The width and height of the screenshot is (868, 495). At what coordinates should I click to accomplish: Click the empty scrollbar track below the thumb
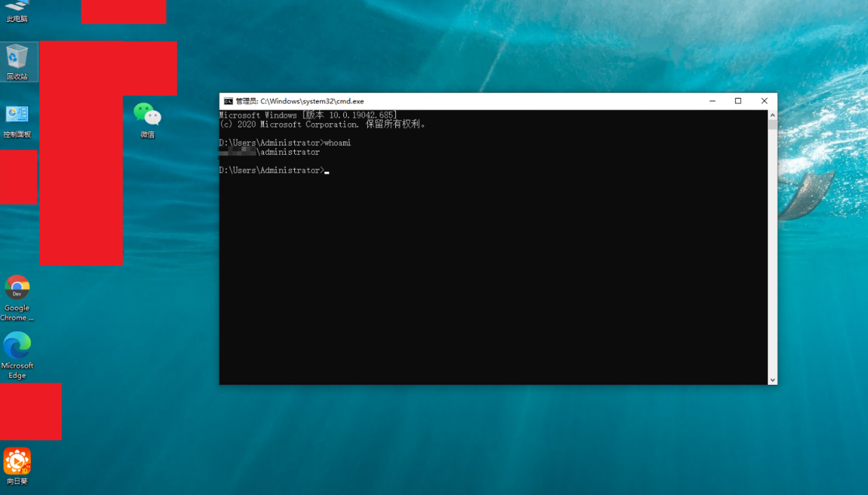(x=772, y=260)
